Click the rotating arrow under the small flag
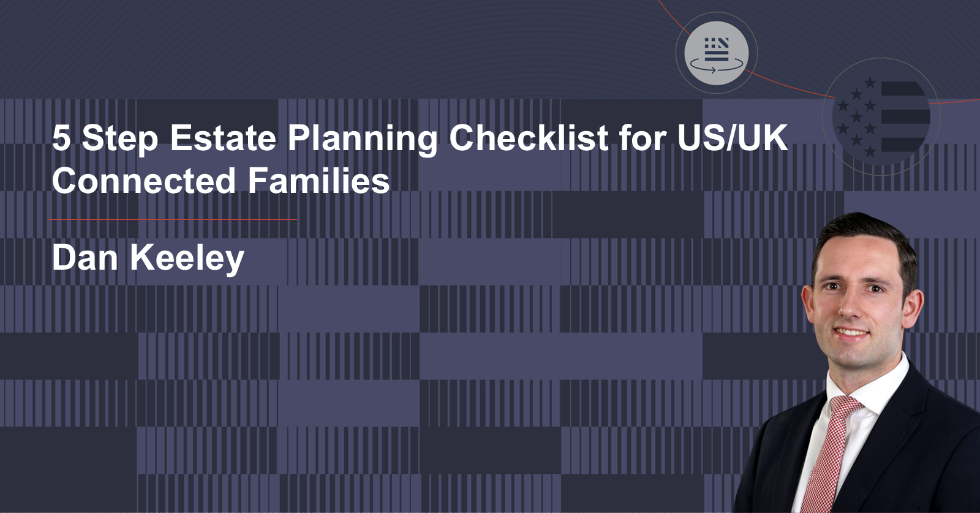 tap(716, 66)
